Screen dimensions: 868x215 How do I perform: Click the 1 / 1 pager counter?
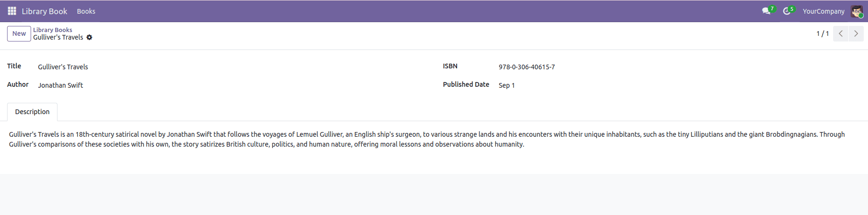[822, 33]
